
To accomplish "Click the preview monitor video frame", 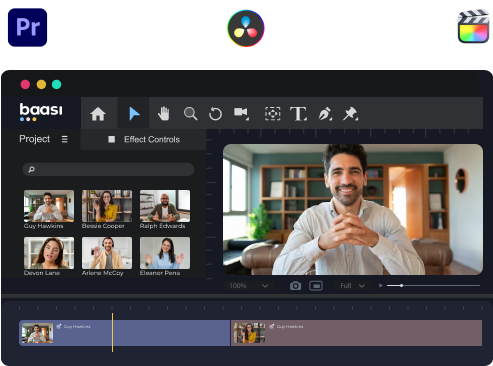I will point(353,209).
